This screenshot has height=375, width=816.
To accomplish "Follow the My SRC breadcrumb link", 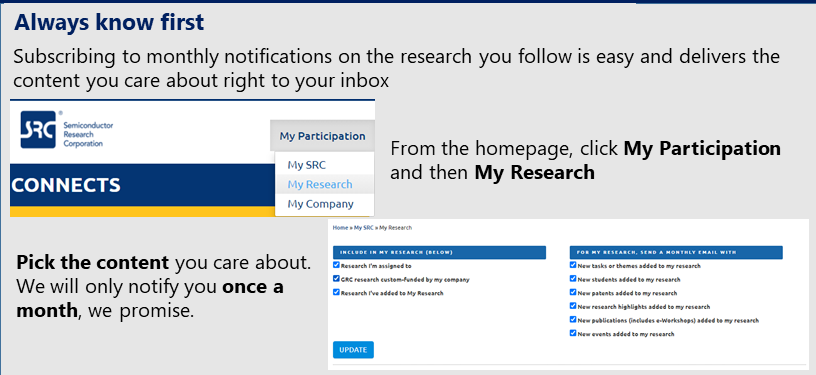I will pyautogui.click(x=363, y=228).
